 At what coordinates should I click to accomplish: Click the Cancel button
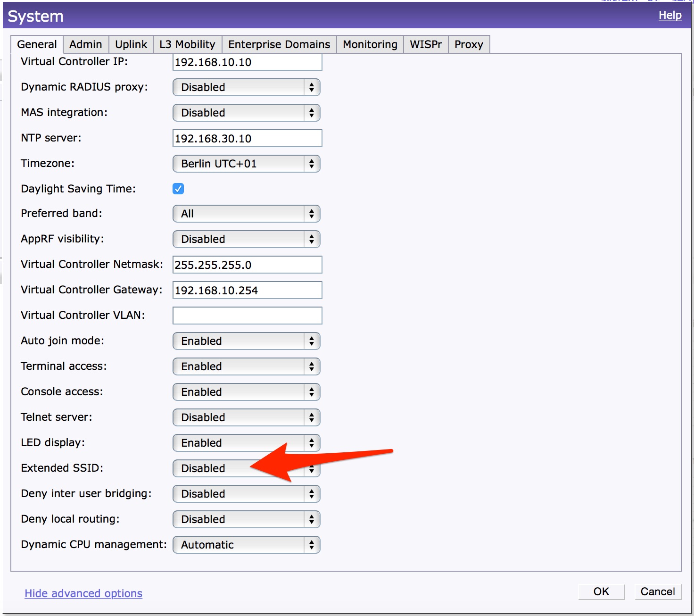[x=657, y=591]
